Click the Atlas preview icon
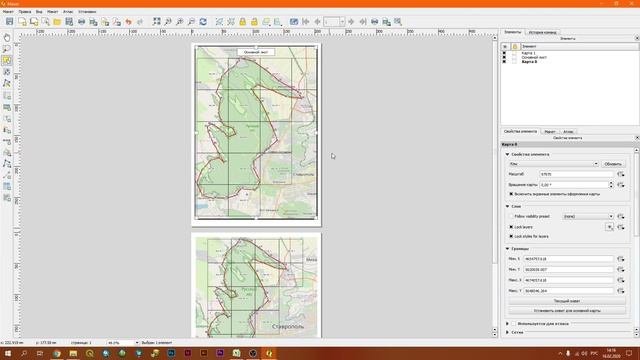The image size is (640, 360). tap(293, 22)
